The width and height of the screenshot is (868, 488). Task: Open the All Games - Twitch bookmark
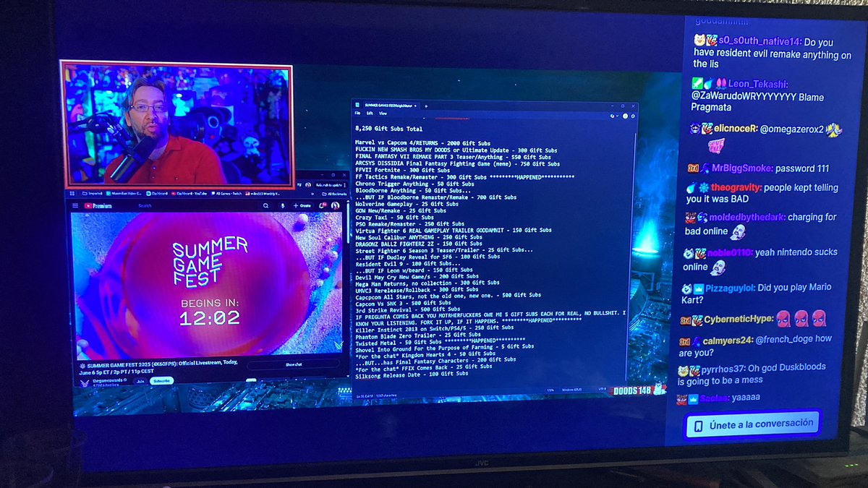[226, 194]
